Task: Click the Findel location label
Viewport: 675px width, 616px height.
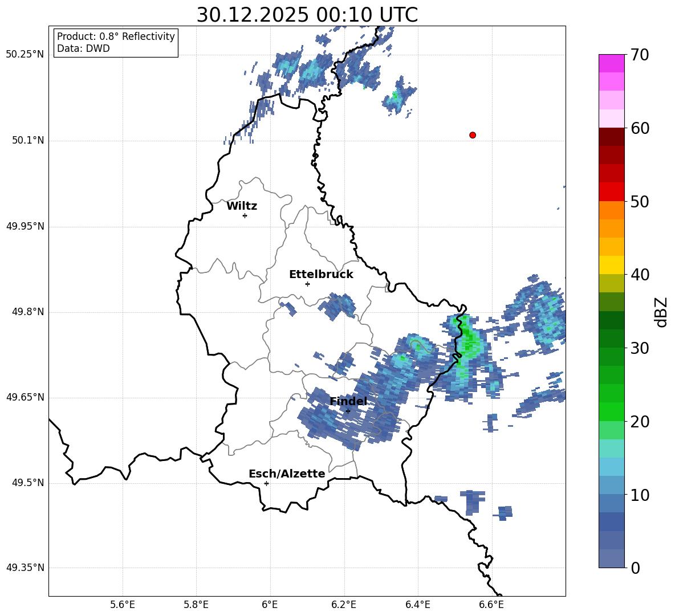Action: pos(348,401)
